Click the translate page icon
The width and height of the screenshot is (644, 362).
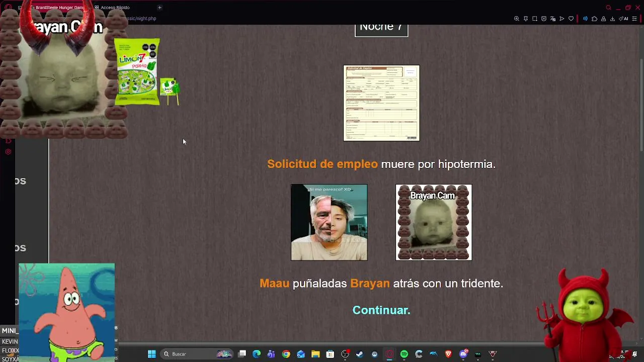(x=553, y=19)
